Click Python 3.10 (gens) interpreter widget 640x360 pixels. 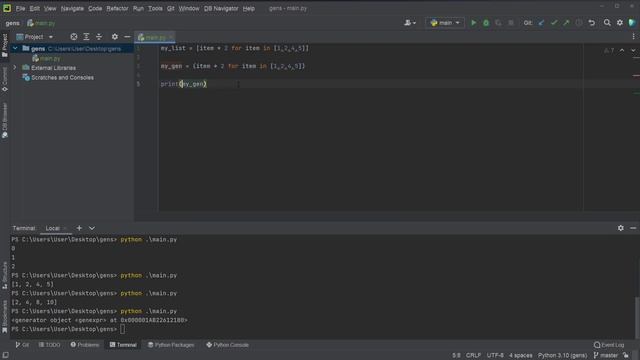(562, 356)
